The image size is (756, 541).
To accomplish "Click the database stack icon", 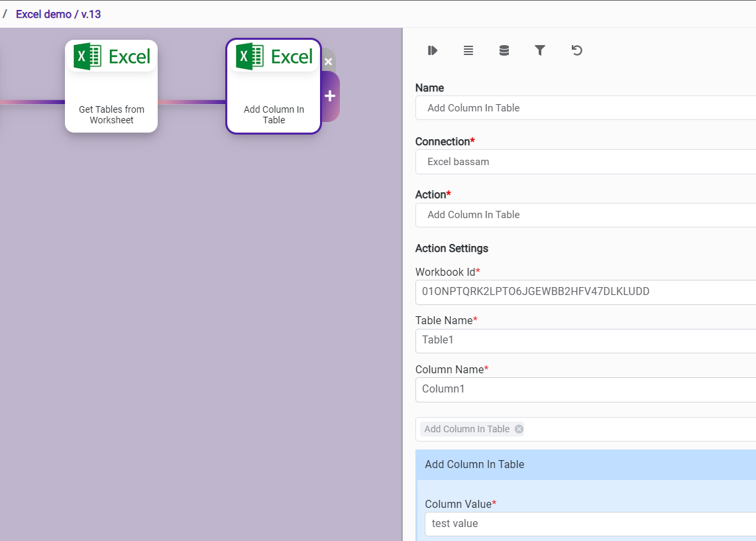I will click(x=504, y=50).
